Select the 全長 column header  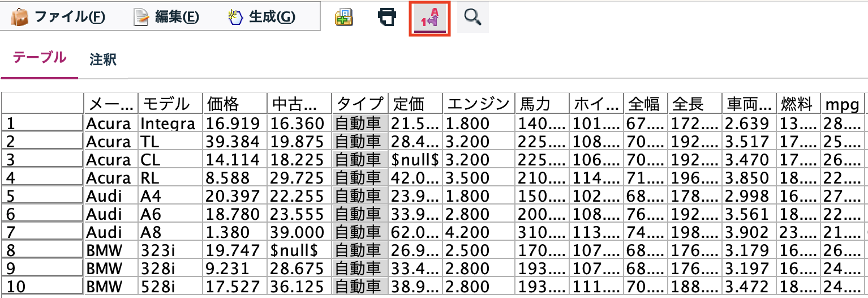(696, 104)
